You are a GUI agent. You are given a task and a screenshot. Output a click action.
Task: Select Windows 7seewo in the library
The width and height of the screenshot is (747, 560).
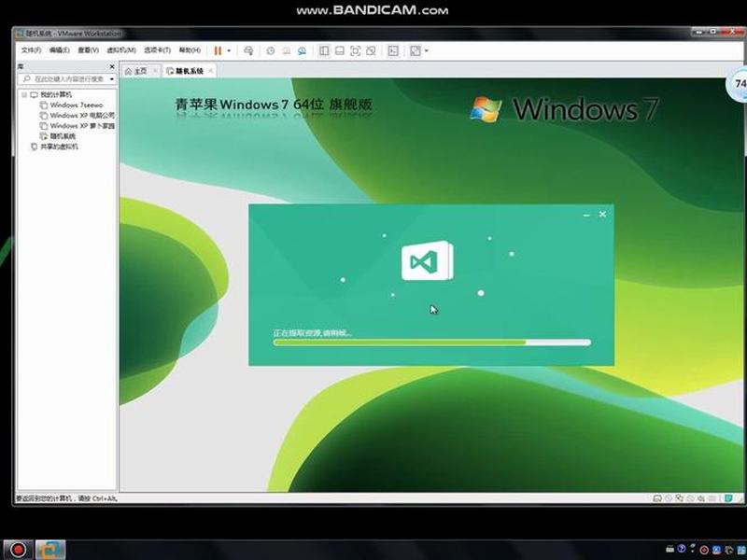pyautogui.click(x=77, y=105)
